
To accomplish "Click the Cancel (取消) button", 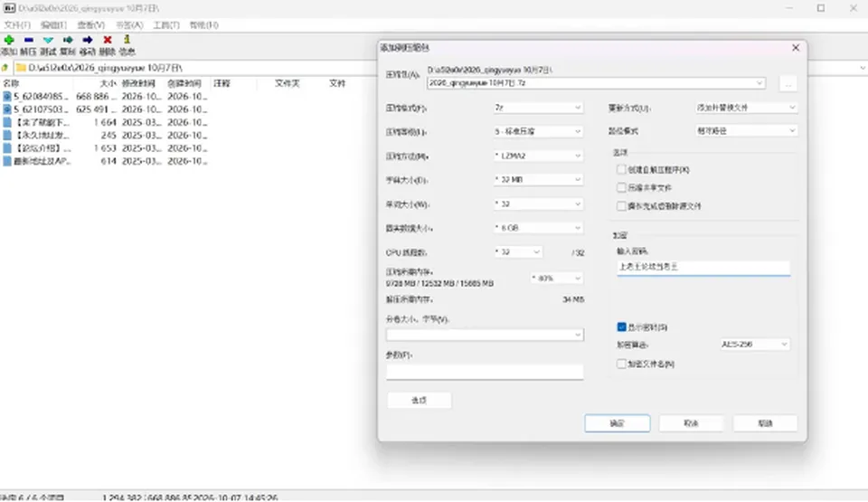I will click(x=691, y=423).
